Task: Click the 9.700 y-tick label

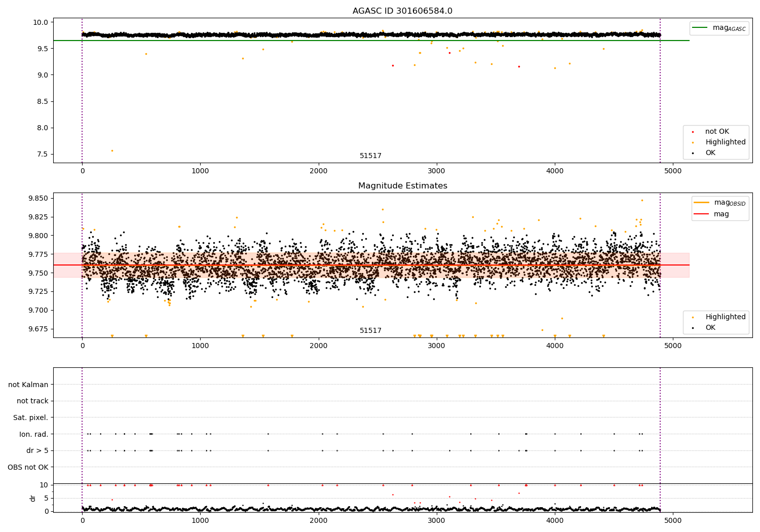Action: [x=39, y=310]
